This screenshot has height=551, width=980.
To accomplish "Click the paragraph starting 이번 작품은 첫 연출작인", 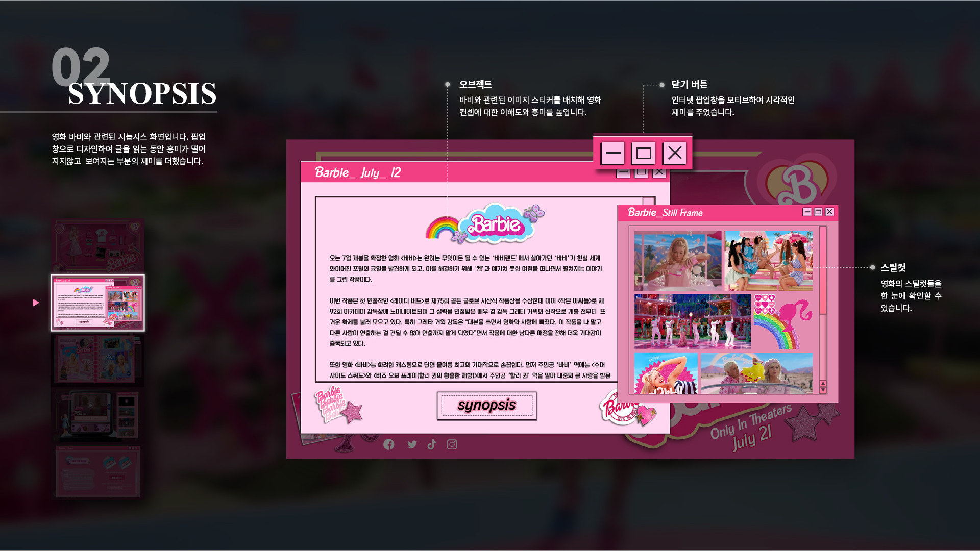I will [467, 322].
